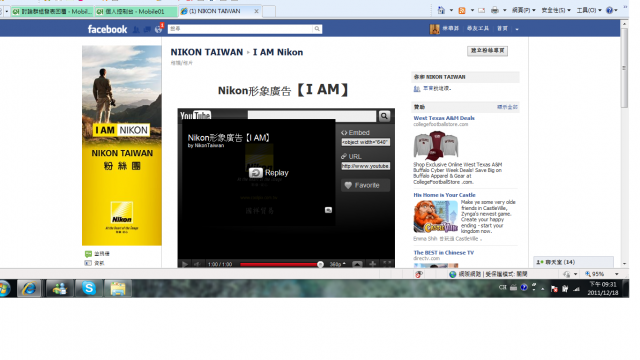The width and height of the screenshot is (640, 360).
Task: Open the Facebook profile picture link
Action: [x=435, y=29]
